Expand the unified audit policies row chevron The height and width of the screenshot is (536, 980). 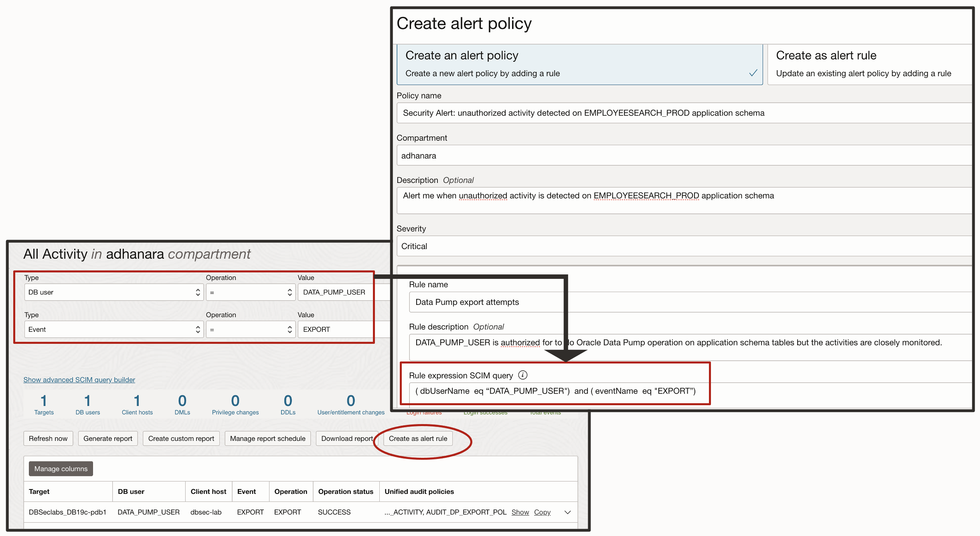tap(567, 512)
